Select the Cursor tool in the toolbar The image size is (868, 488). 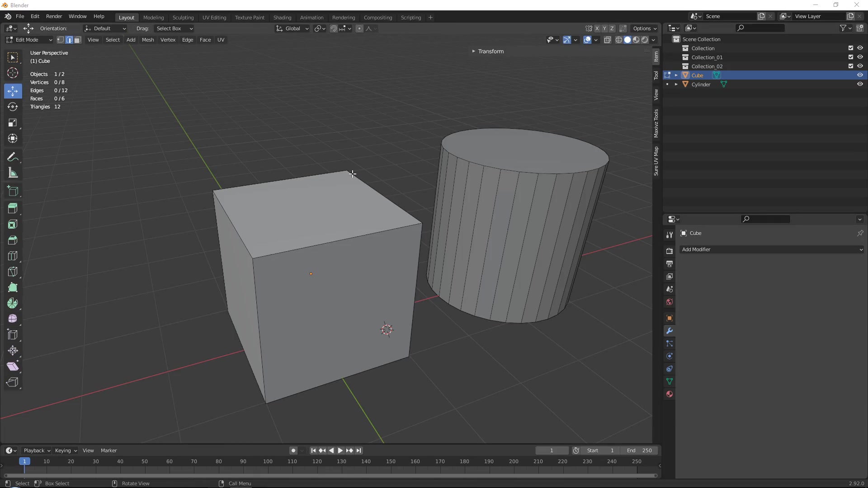13,73
